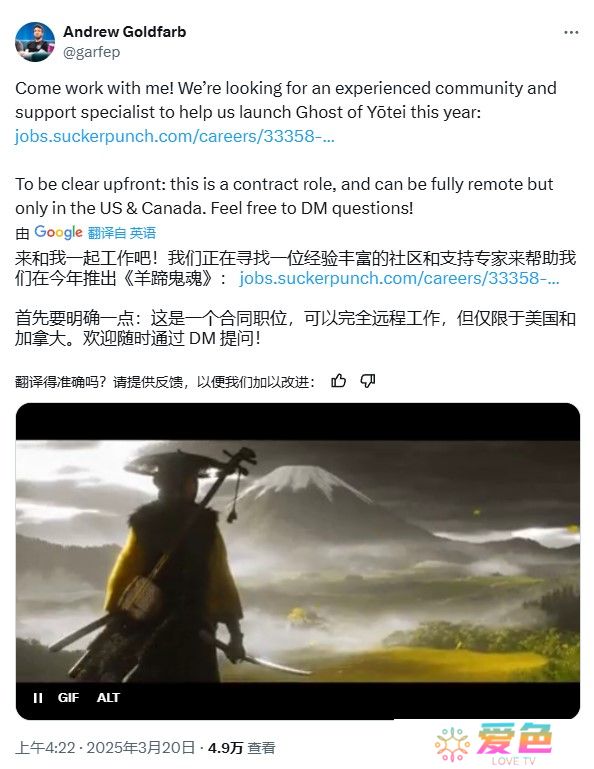Open the three-dot more options menu
Viewport: 594px width, 769px height.
point(571,32)
